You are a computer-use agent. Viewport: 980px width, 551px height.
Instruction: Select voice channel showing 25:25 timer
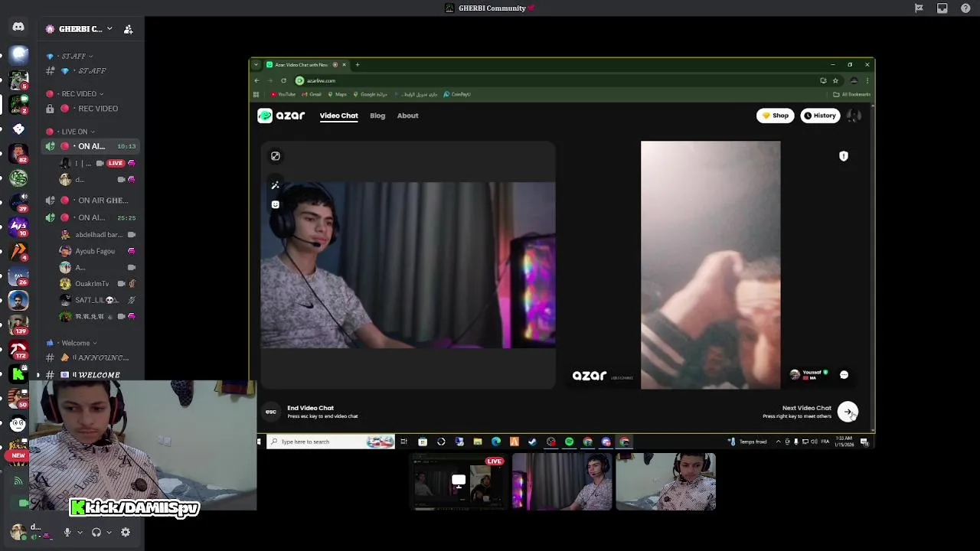91,217
